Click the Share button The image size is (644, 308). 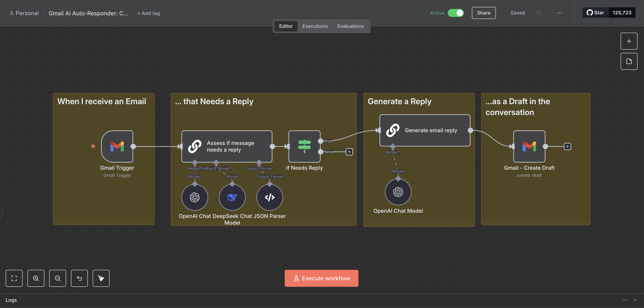[x=483, y=13]
